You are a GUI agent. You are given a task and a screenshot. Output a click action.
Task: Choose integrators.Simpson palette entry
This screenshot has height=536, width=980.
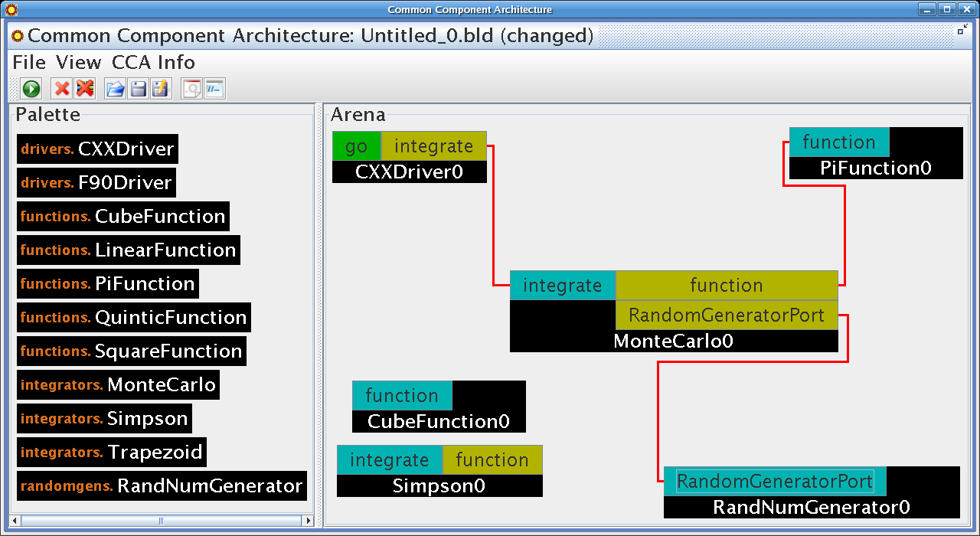tap(104, 419)
